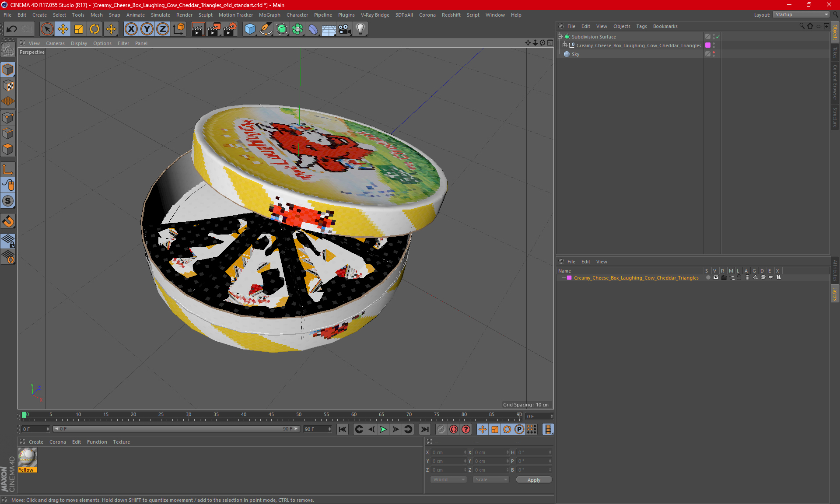The width and height of the screenshot is (840, 504).
Task: Add a Cube primitive object
Action: pyautogui.click(x=250, y=29)
